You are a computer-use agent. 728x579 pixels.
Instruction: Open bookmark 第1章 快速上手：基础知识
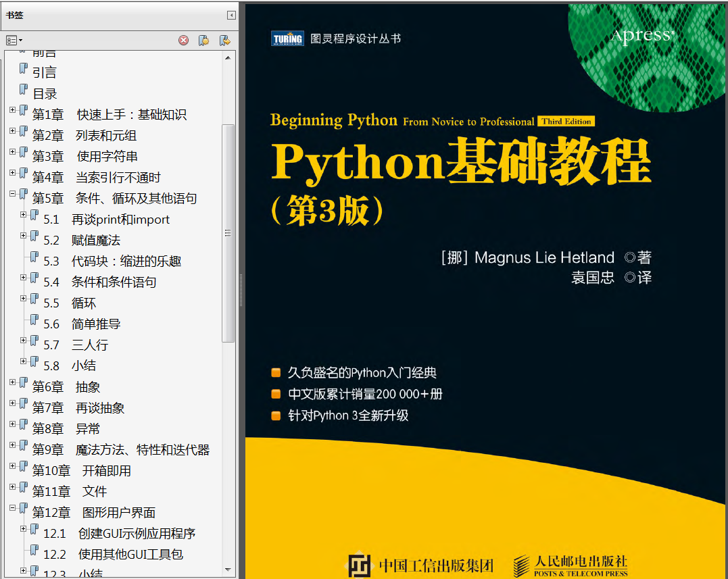(109, 115)
